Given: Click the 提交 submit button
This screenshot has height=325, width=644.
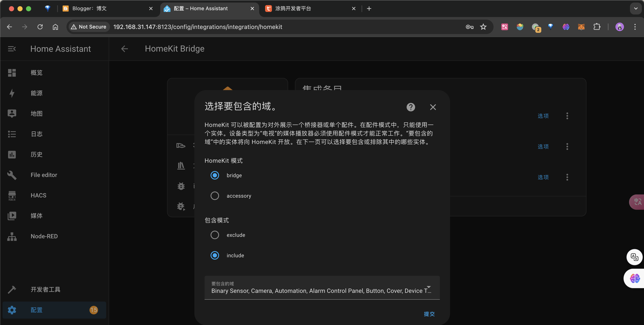Looking at the screenshot, I should [429, 314].
